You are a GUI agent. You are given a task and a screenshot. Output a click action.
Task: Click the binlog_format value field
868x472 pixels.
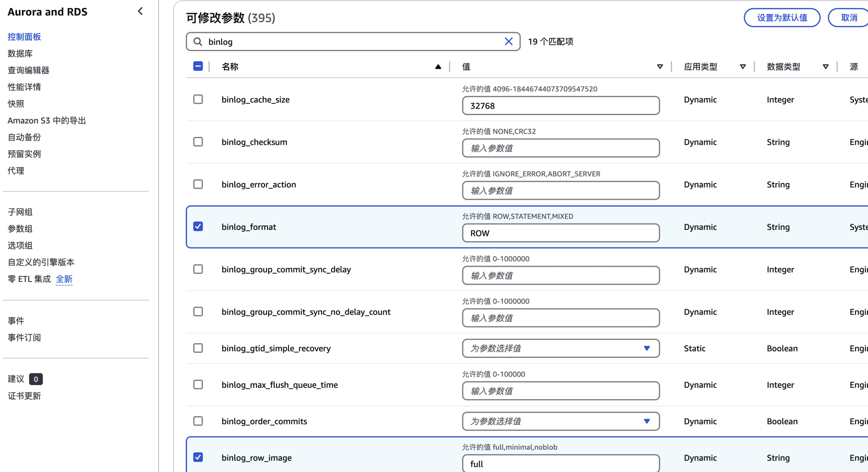click(560, 233)
